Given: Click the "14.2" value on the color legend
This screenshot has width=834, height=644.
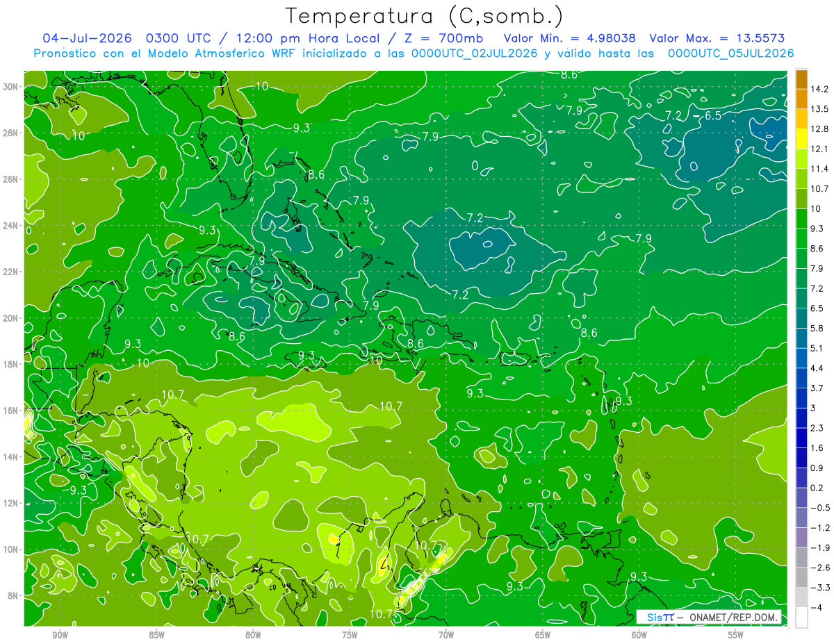Looking at the screenshot, I should (x=820, y=89).
